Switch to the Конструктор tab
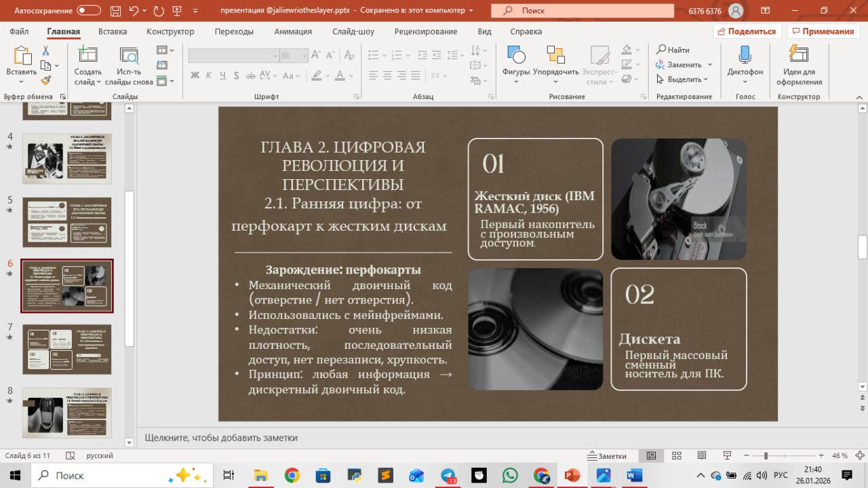Screen dimensions: 868x488 coord(170,32)
